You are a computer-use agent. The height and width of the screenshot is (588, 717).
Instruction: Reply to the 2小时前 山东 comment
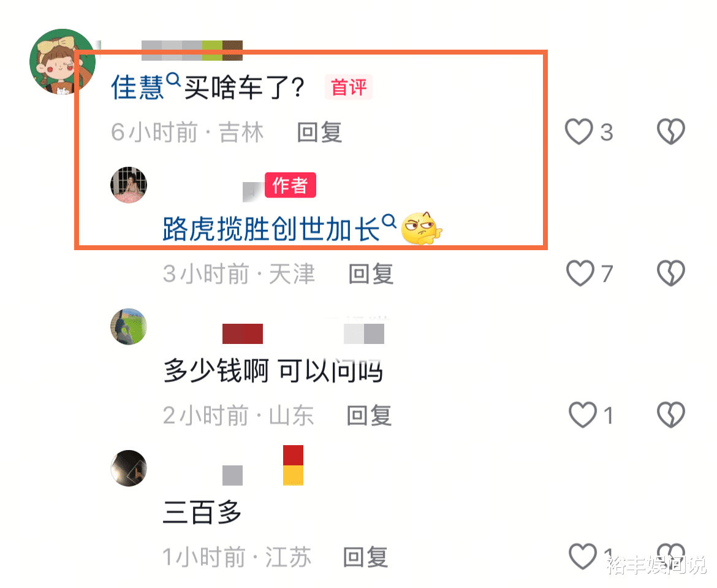coord(369,416)
